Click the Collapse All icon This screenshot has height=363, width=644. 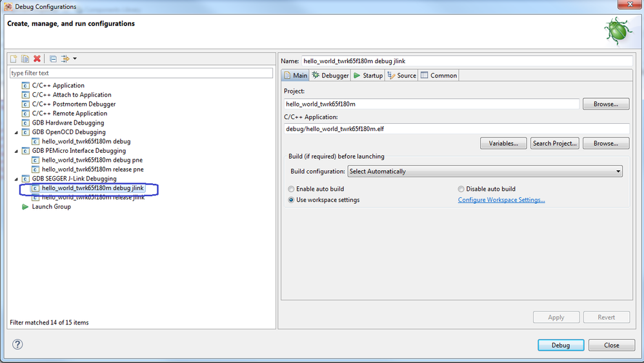point(53,59)
